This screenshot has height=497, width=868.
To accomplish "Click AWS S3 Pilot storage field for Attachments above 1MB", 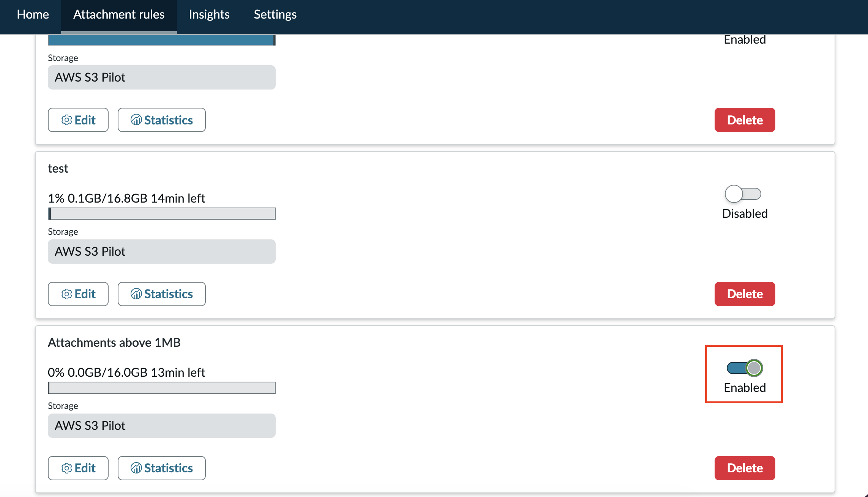I will pyautogui.click(x=162, y=426).
